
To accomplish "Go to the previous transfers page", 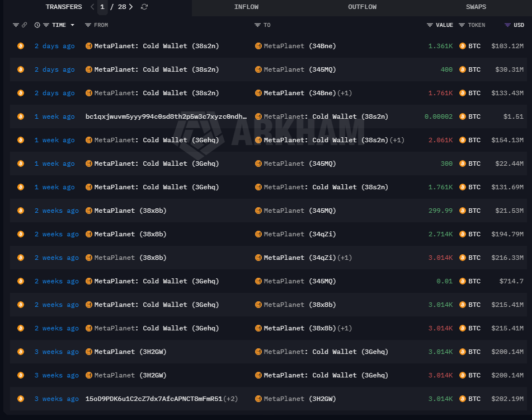I will tap(92, 7).
